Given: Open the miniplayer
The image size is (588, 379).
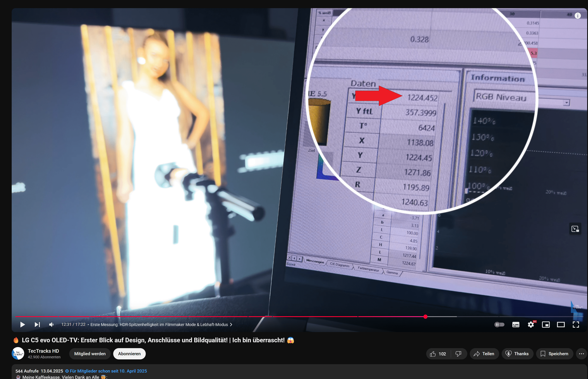Looking at the screenshot, I should (x=546, y=324).
